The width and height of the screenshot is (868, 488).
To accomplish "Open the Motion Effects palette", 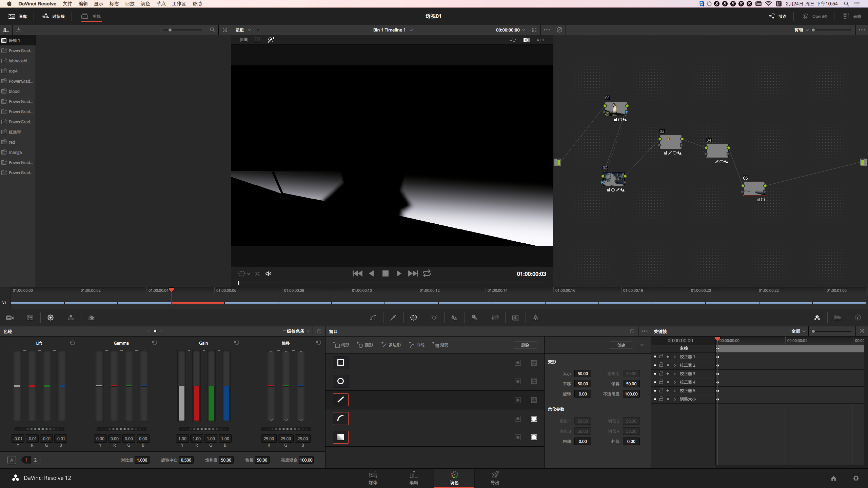I will (x=91, y=318).
